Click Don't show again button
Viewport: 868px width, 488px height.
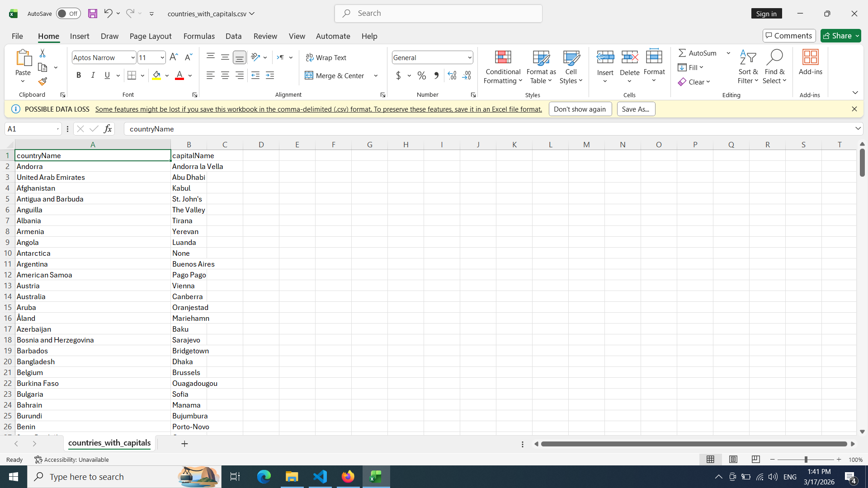tap(580, 109)
